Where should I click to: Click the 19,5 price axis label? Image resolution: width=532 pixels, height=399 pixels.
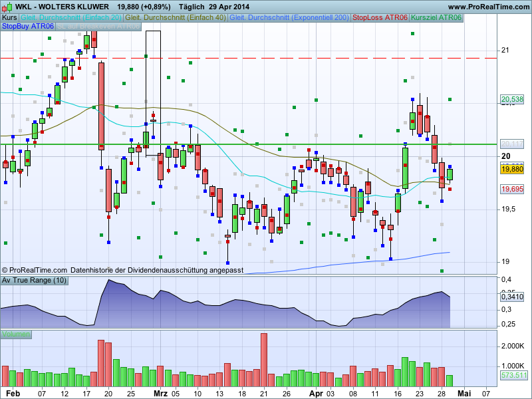(508, 209)
